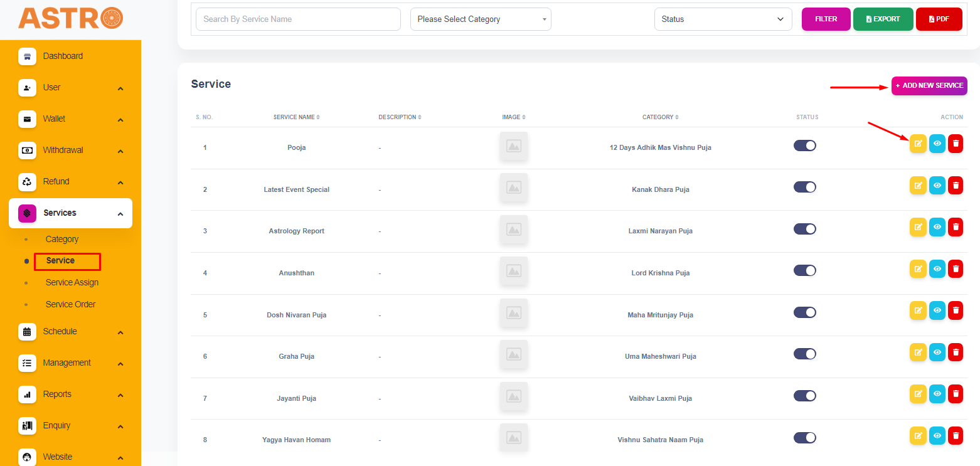Expand the Reports sidebar menu
The height and width of the screenshot is (466, 980).
click(70, 395)
